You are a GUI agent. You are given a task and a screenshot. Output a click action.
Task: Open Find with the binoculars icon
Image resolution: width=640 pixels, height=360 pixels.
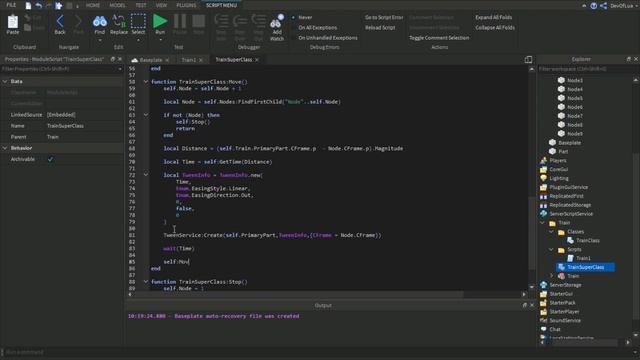(x=100, y=22)
